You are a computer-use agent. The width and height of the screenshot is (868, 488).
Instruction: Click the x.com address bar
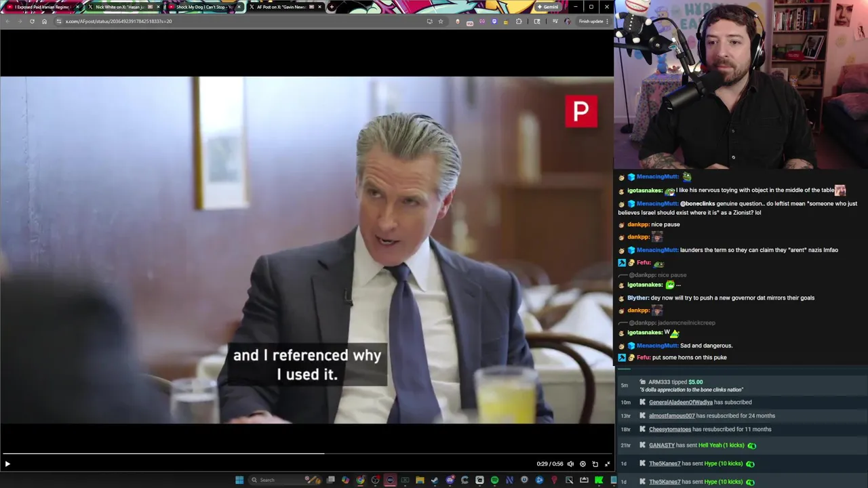237,21
